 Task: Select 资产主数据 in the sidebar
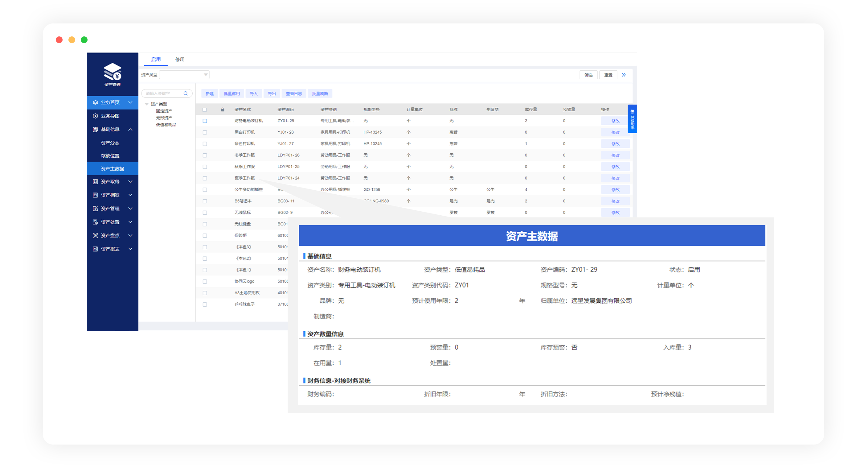[x=113, y=169]
